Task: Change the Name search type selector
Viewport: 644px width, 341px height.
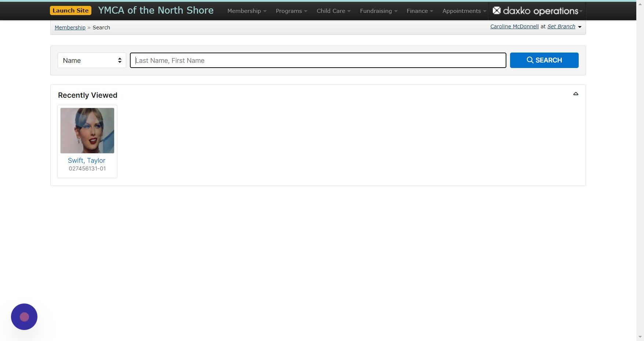Action: tap(91, 60)
